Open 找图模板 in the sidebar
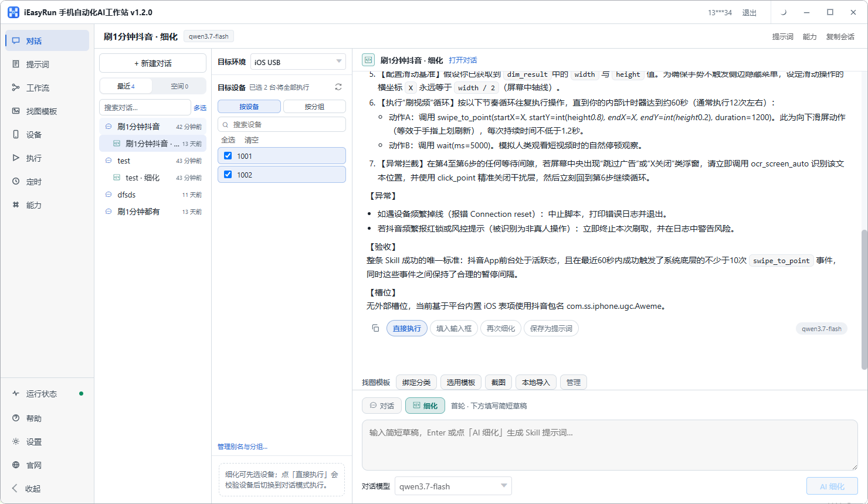 pyautogui.click(x=47, y=111)
